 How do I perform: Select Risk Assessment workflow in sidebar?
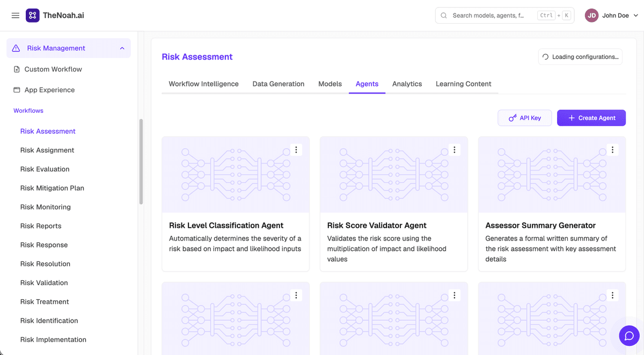tap(48, 131)
